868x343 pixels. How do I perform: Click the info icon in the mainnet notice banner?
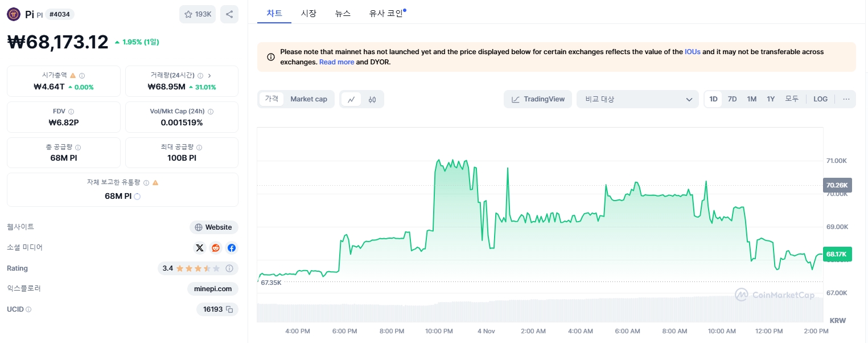pyautogui.click(x=270, y=57)
